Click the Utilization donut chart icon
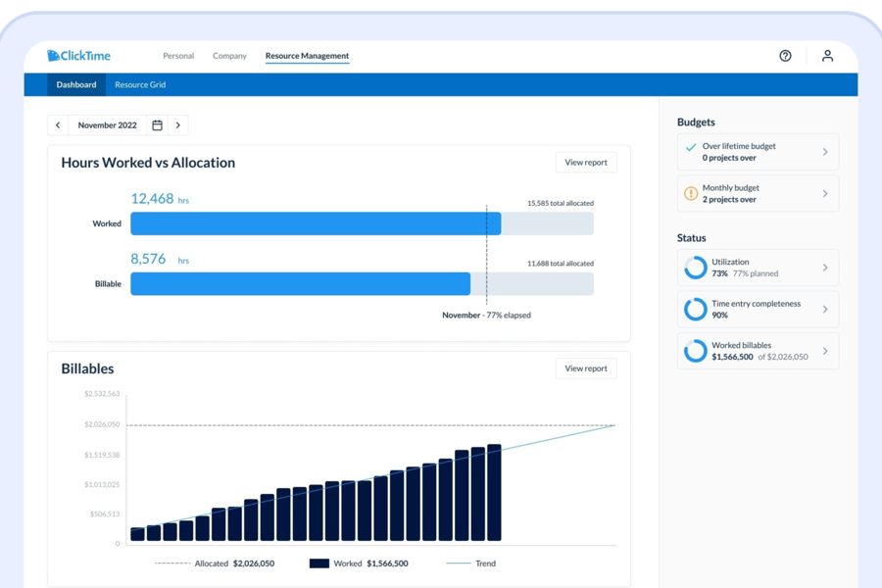This screenshot has width=882, height=588. pos(695,268)
